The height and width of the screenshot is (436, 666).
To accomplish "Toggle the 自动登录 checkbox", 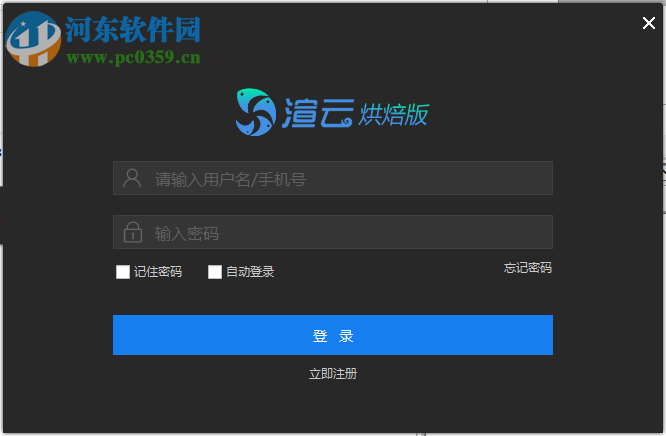I will [215, 272].
